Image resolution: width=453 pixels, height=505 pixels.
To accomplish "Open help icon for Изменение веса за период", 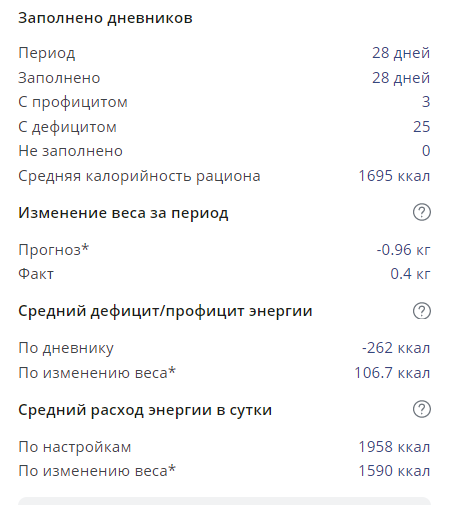I will pyautogui.click(x=422, y=212).
